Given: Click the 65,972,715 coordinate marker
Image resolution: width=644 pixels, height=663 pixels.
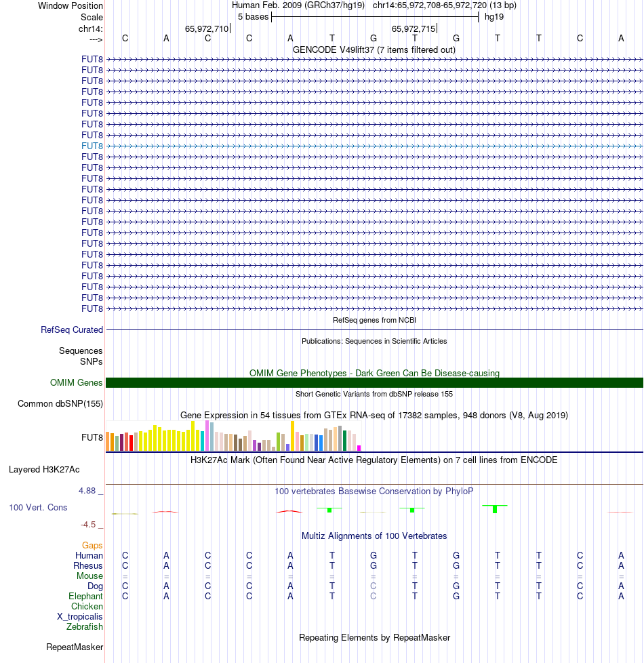Looking at the screenshot, I should coord(413,28).
